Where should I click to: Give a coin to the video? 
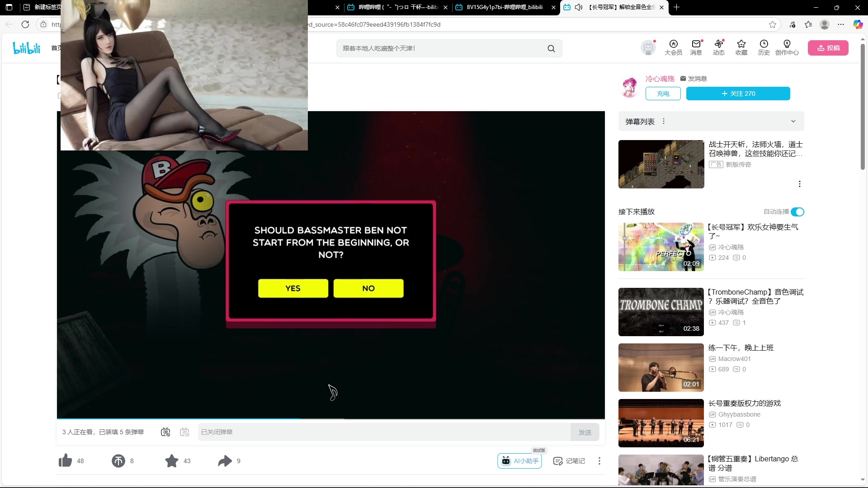118,461
